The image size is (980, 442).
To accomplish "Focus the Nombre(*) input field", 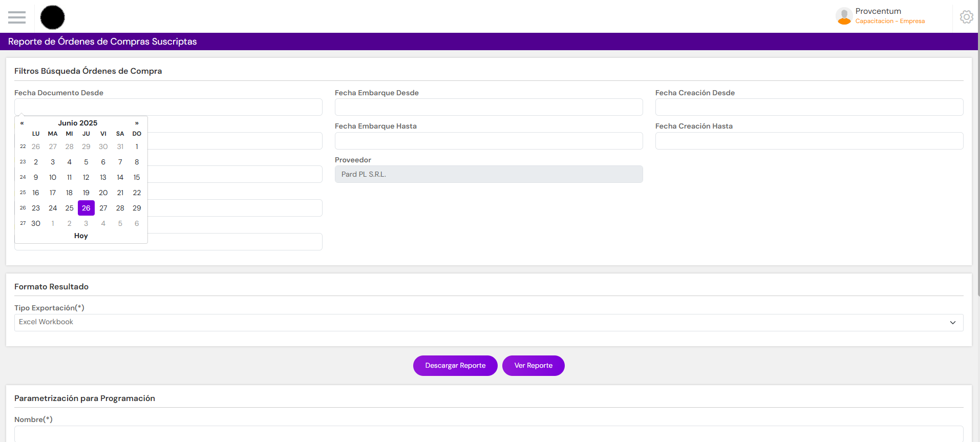I will pos(488,434).
